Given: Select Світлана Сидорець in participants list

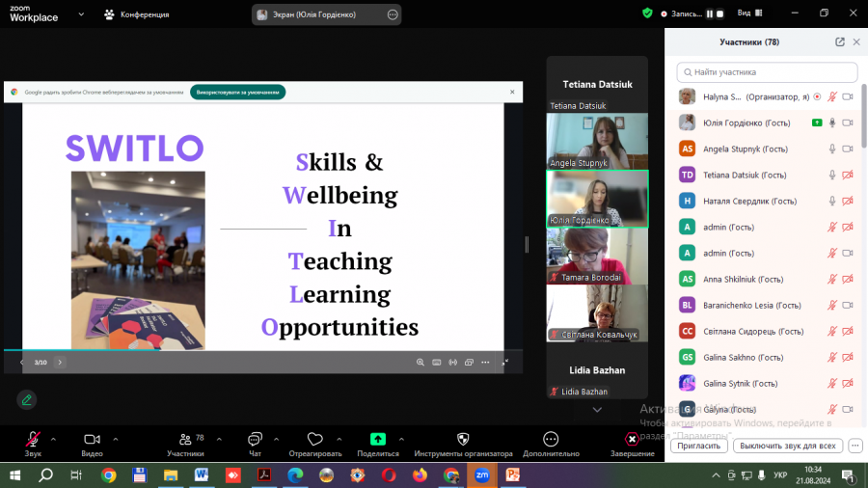Looking at the screenshot, I should pyautogui.click(x=766, y=331).
